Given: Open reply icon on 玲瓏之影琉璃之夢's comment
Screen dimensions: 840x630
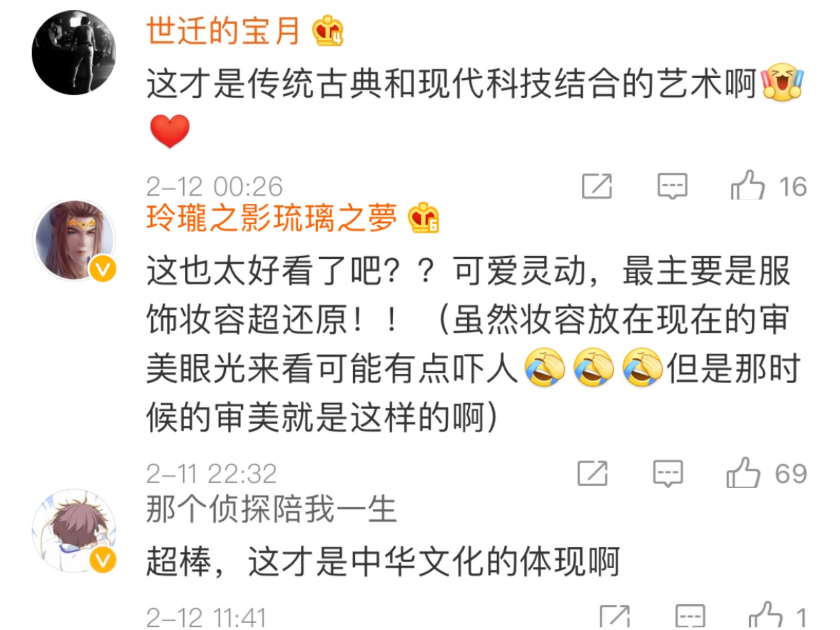Looking at the screenshot, I should [x=668, y=474].
